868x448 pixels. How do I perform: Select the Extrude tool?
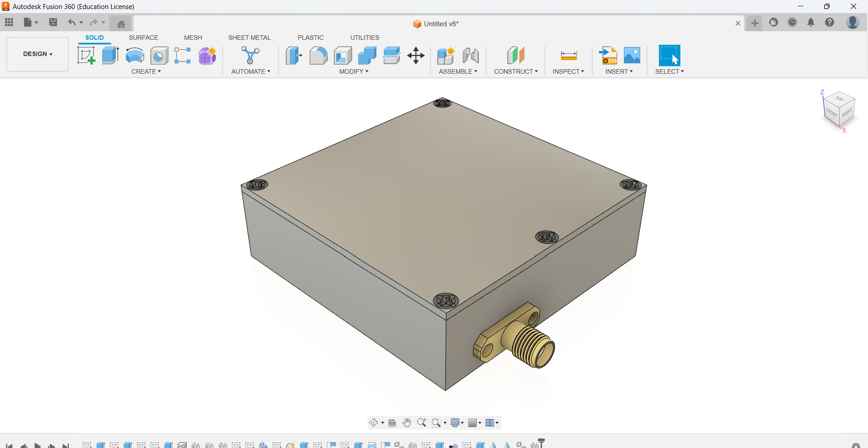(110, 56)
